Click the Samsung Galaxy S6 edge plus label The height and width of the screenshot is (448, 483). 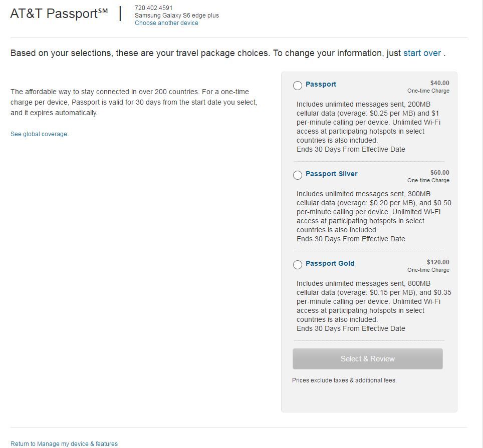[x=176, y=16]
